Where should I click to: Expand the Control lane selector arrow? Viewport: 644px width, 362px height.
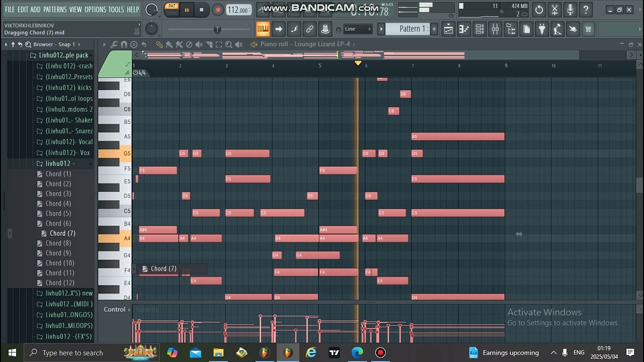[130, 309]
